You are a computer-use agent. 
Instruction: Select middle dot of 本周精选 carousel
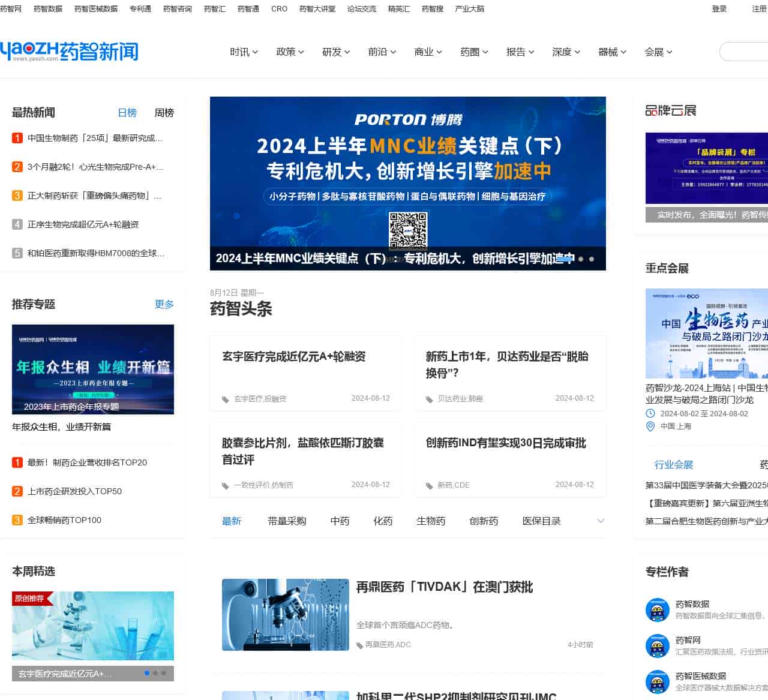pos(155,673)
